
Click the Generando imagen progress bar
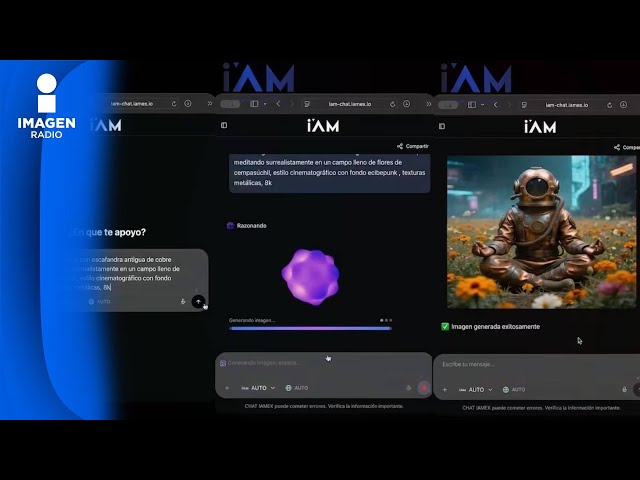pyautogui.click(x=311, y=328)
